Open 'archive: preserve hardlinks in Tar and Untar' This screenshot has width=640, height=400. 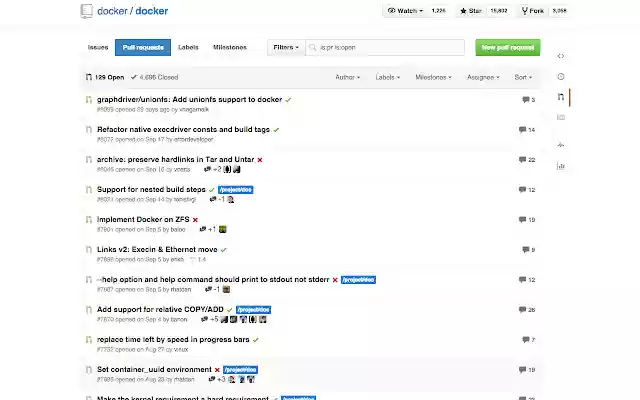coord(176,160)
